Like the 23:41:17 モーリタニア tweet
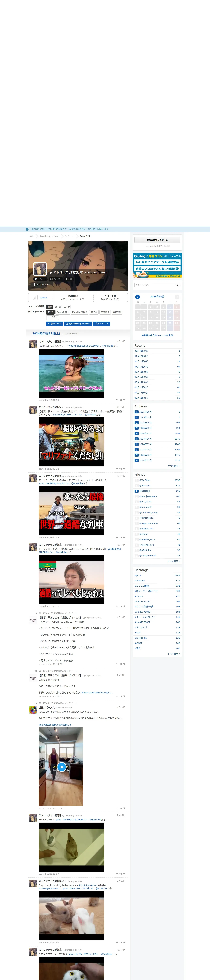 pyautogui.click(x=124, y=606)
